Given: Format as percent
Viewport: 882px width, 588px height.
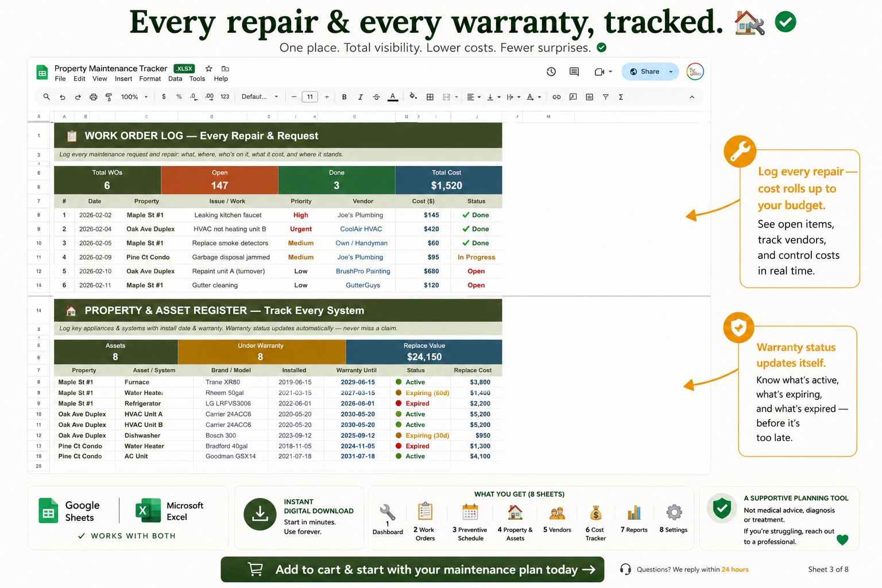Looking at the screenshot, I should point(179,97).
